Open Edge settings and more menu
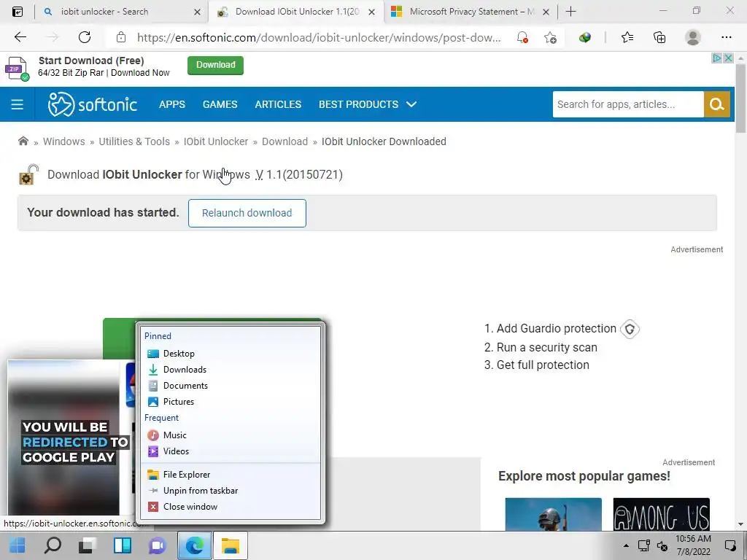 point(726,37)
